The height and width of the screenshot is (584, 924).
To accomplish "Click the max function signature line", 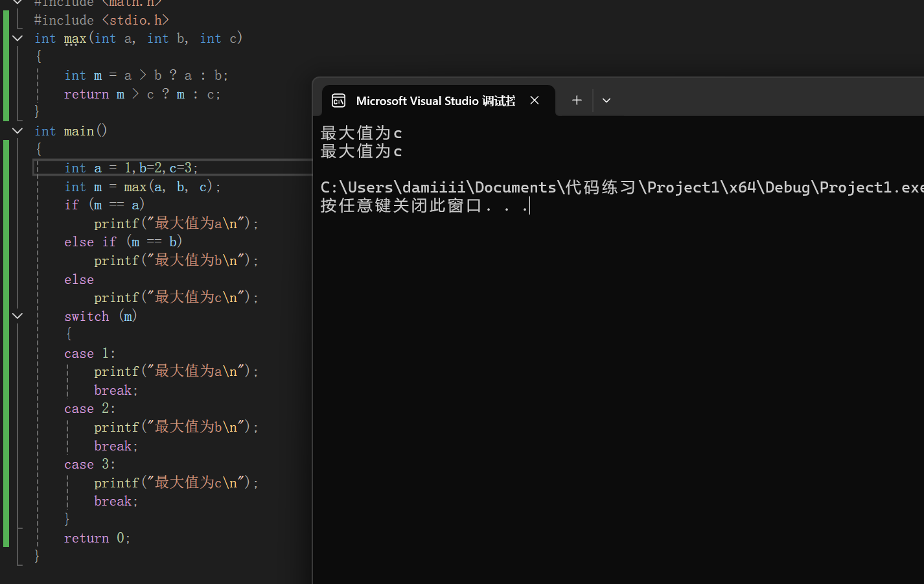I will pos(139,38).
